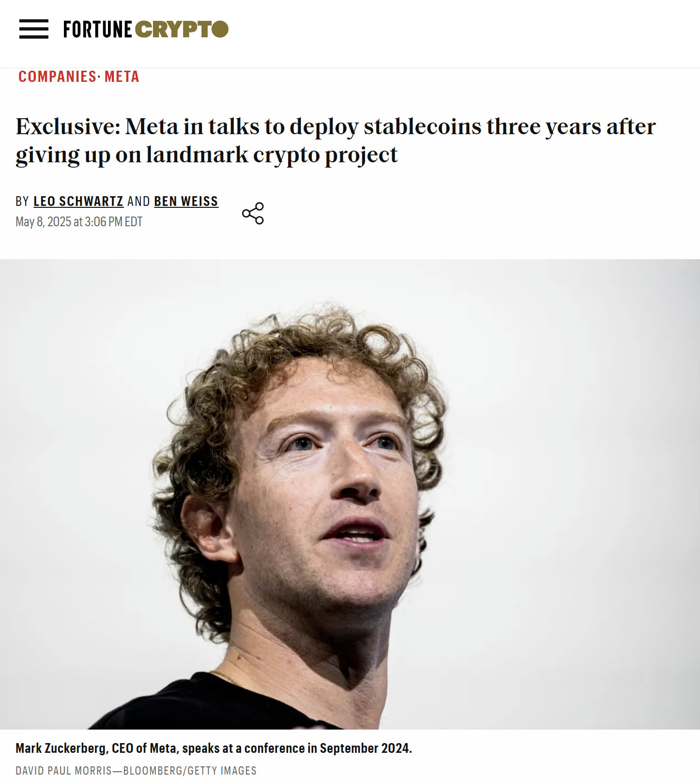Click the Mark Zuckerberg photo caption text
The width and height of the screenshot is (700, 778).
coord(213,748)
